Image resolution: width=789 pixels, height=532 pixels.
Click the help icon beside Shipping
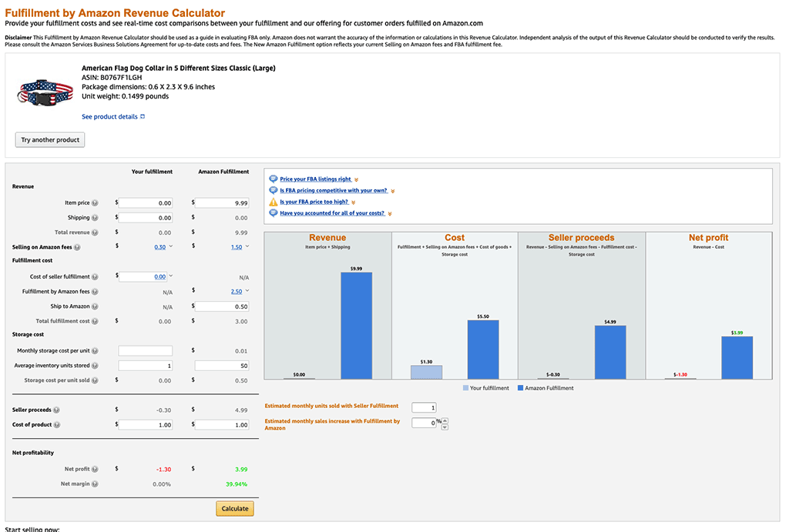(x=95, y=218)
